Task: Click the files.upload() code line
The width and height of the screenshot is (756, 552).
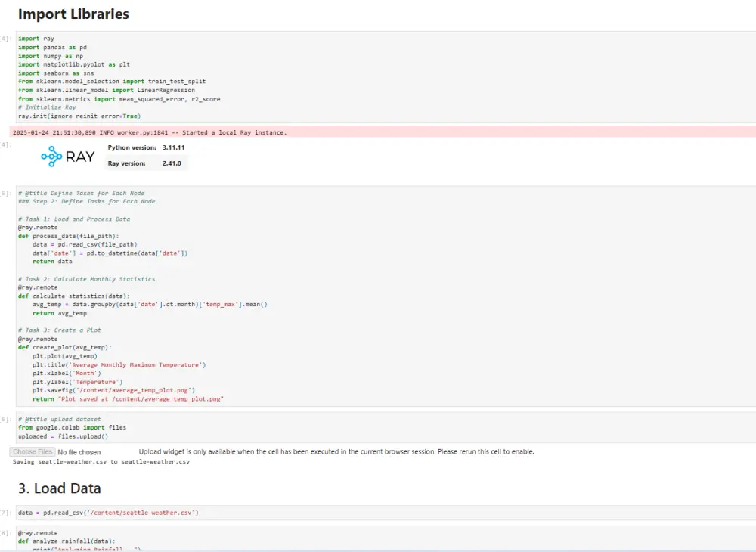Action: tap(64, 436)
